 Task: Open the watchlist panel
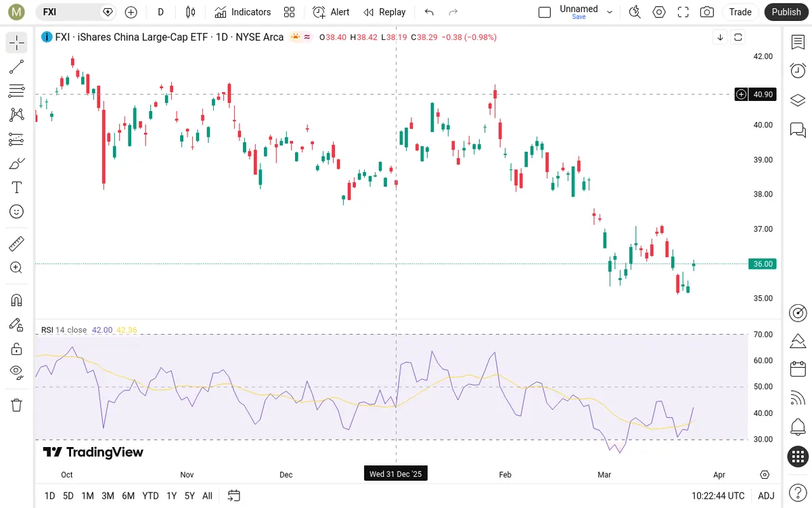coord(798,42)
